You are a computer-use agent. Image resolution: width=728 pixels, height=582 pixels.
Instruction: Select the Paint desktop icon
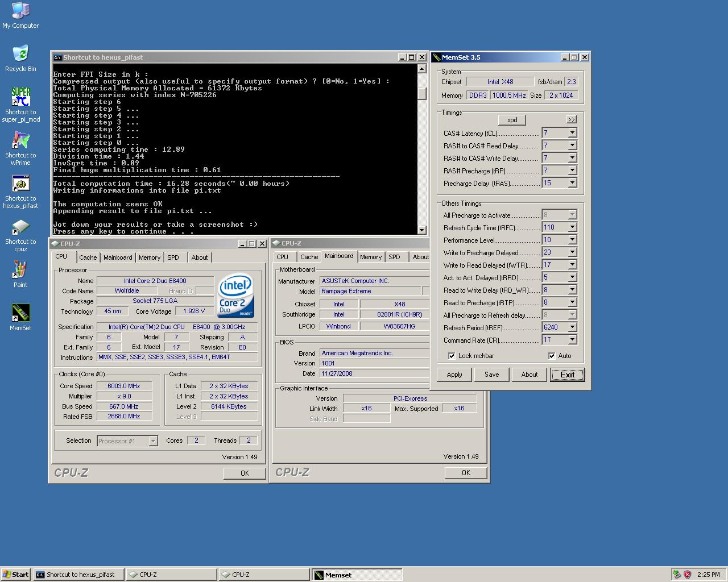20,274
